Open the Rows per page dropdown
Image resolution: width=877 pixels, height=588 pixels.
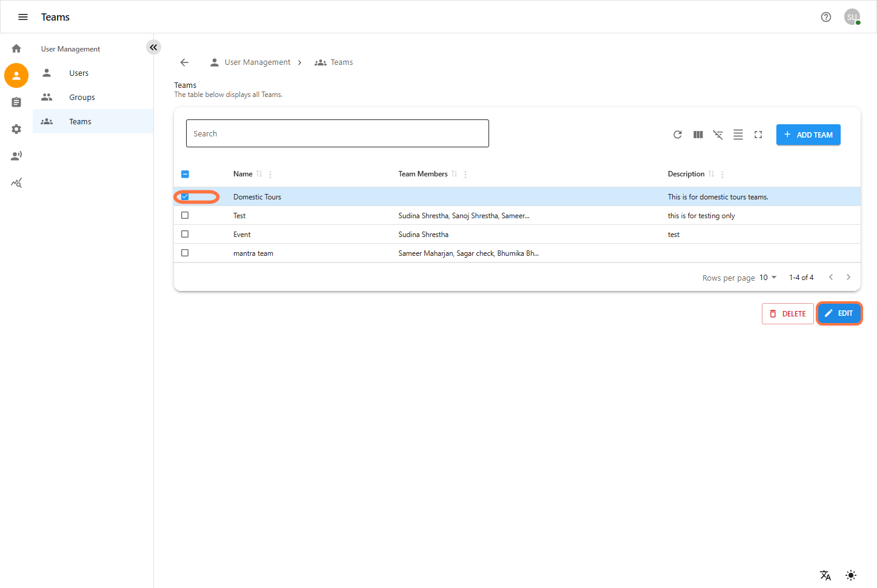pos(768,278)
